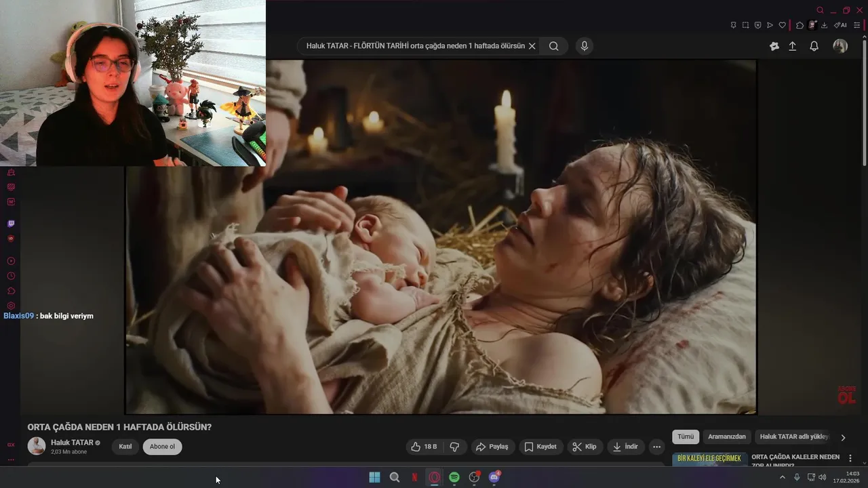This screenshot has width=868, height=488.
Task: Open YouTube notifications bell
Action: coord(814,46)
